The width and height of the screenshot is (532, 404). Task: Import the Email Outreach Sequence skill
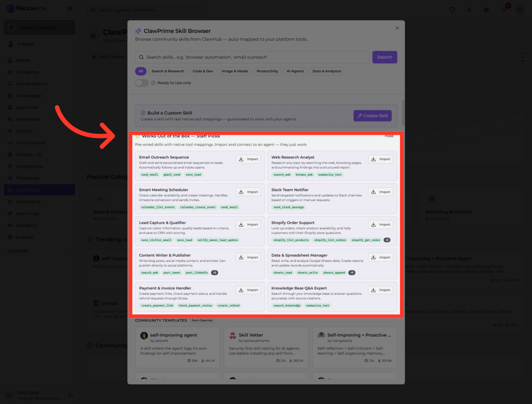248,159
